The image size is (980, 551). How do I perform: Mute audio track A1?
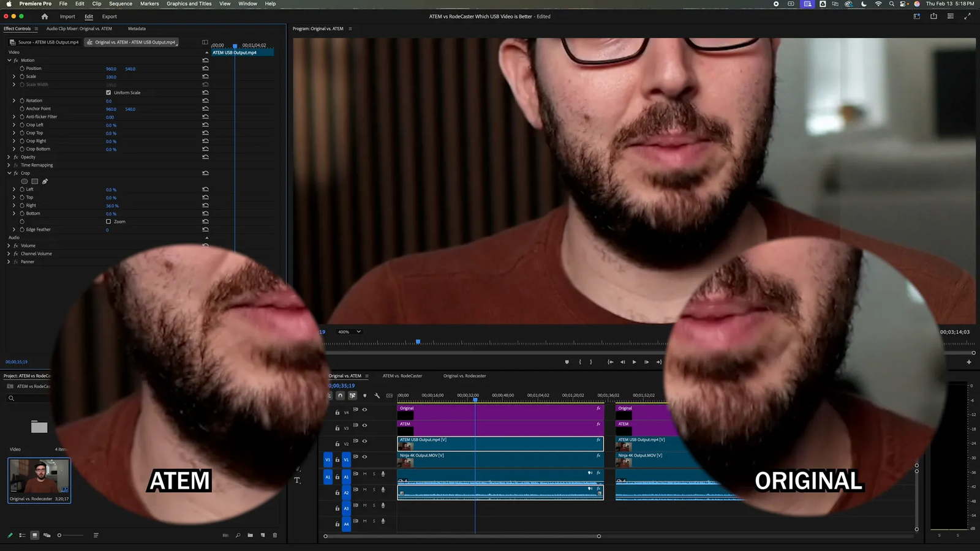[364, 474]
